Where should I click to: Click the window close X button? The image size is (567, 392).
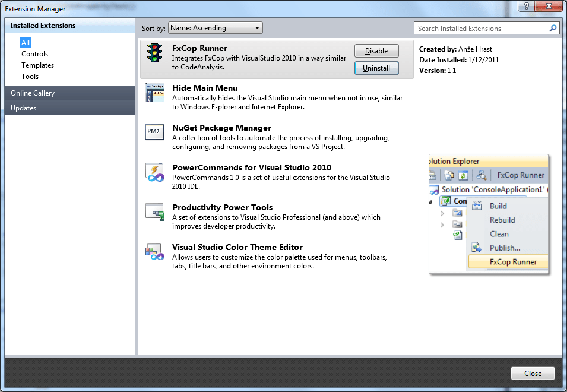pos(548,6)
